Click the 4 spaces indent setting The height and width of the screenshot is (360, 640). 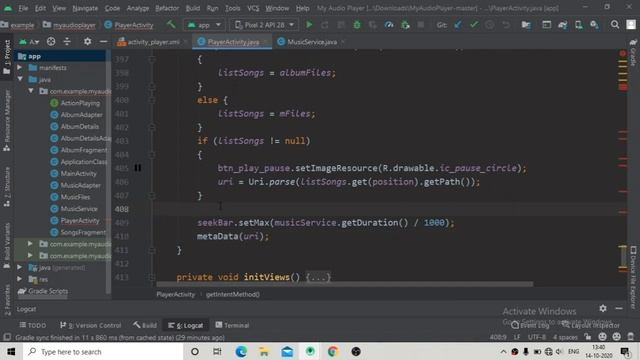(565, 337)
